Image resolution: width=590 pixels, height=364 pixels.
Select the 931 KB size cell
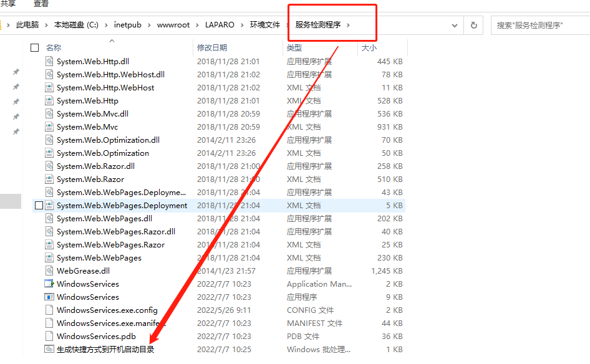pos(390,127)
